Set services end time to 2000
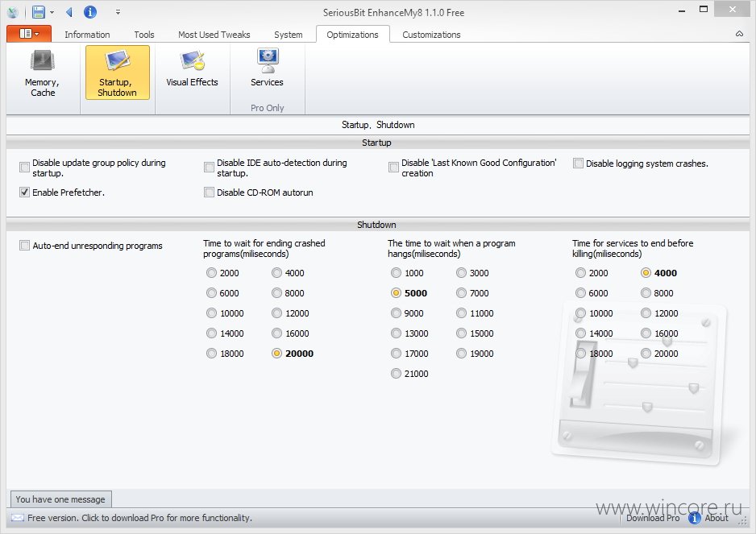Viewport: 756px width, 534px height. tap(580, 273)
